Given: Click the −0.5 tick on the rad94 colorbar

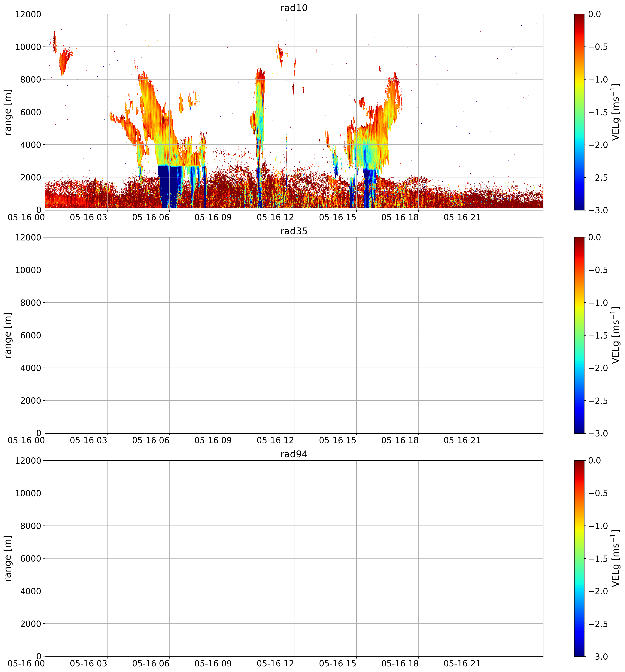Looking at the screenshot, I should tap(598, 493).
